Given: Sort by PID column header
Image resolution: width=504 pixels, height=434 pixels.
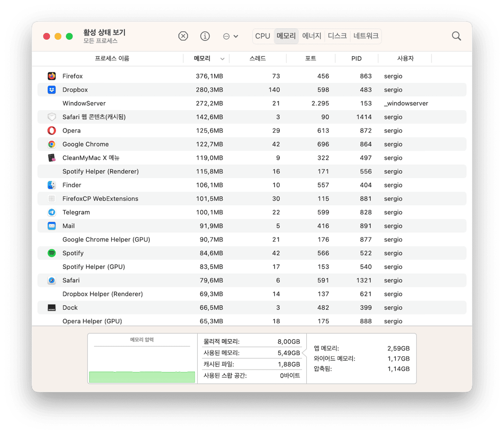Looking at the screenshot, I should click(x=356, y=58).
